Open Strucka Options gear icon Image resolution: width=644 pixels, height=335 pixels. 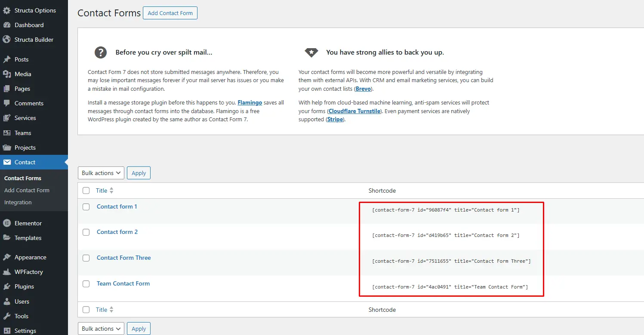(x=6, y=10)
